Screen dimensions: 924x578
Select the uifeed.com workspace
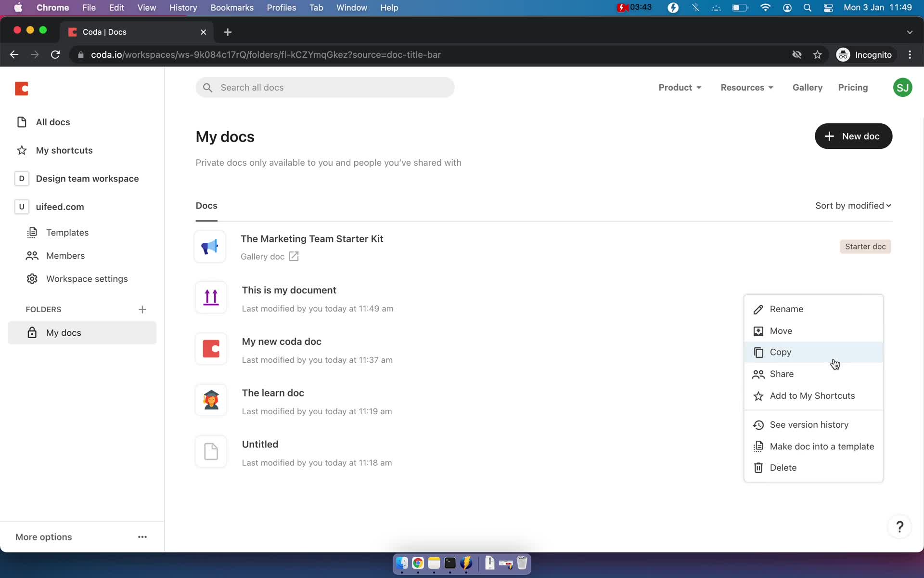(60, 207)
